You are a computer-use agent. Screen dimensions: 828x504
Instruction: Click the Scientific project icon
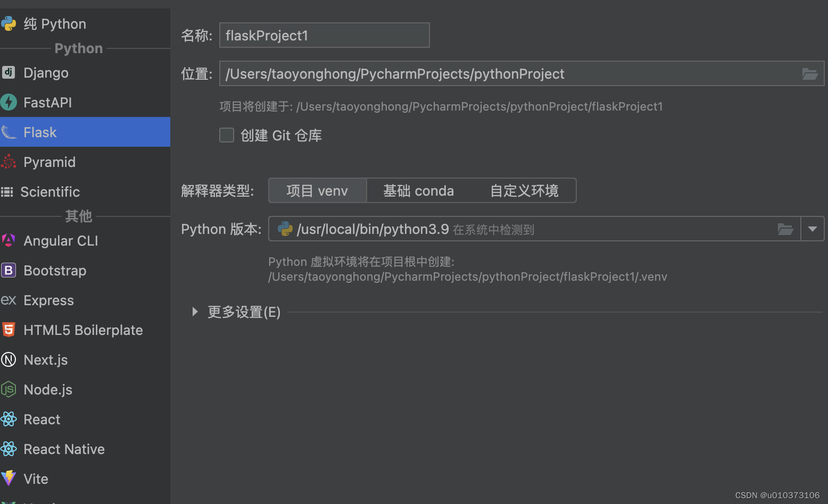tap(7, 191)
